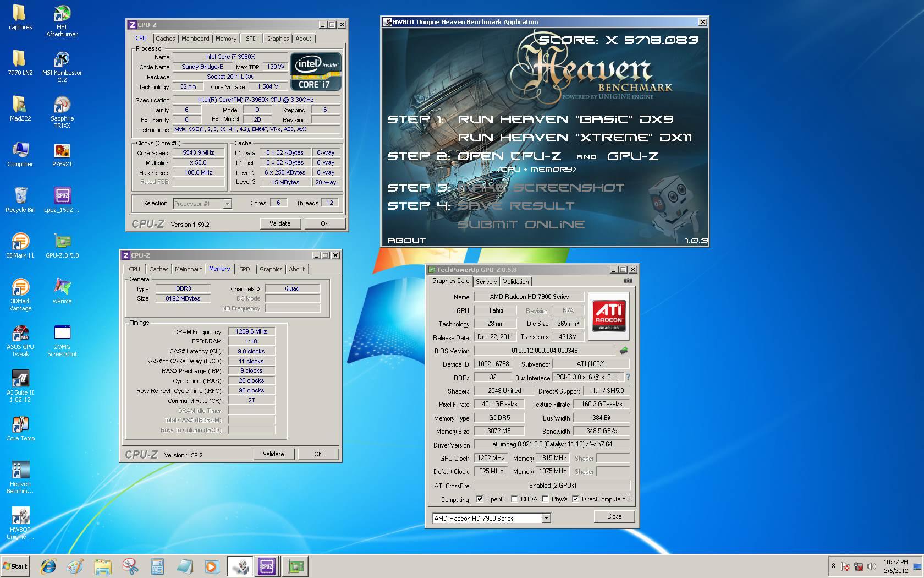
Task: Launch the 3DMark Vantage shortcut
Action: (20, 295)
